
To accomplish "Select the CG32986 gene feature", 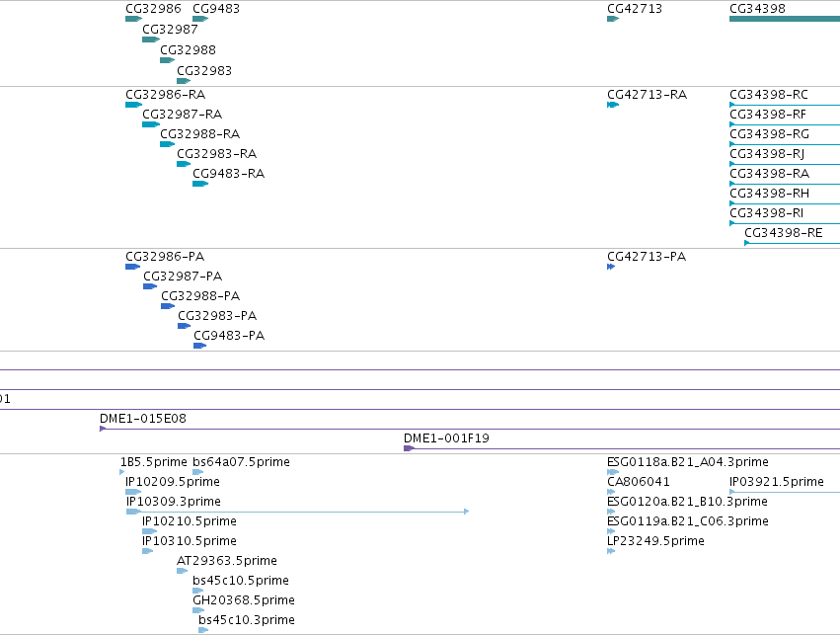I will (x=133, y=19).
